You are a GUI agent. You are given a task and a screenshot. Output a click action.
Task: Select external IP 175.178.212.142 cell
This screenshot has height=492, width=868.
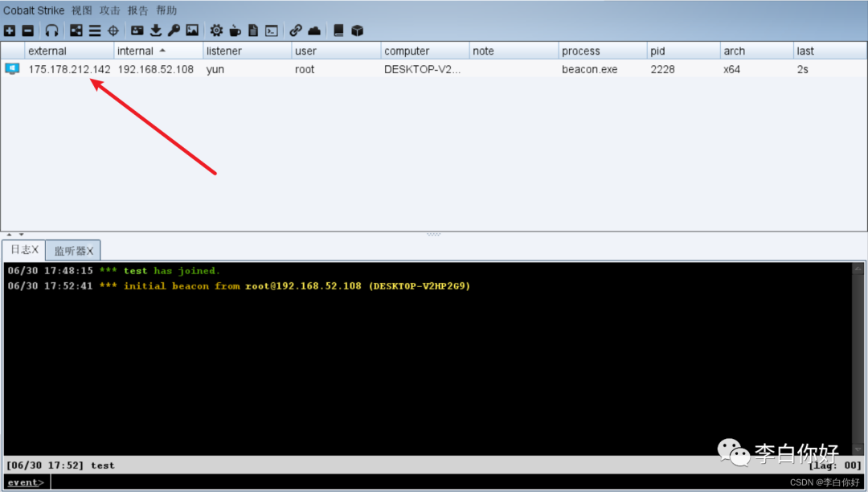coord(69,69)
